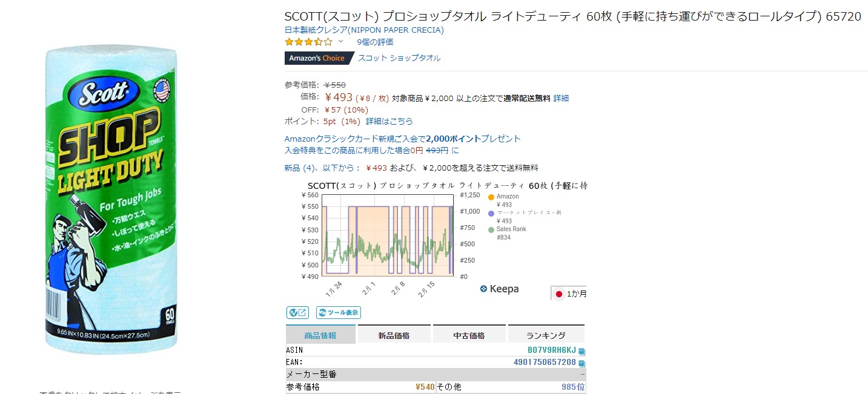Click the Keepa logo under the chart
Viewport: 868px width, 394px height.
click(499, 289)
